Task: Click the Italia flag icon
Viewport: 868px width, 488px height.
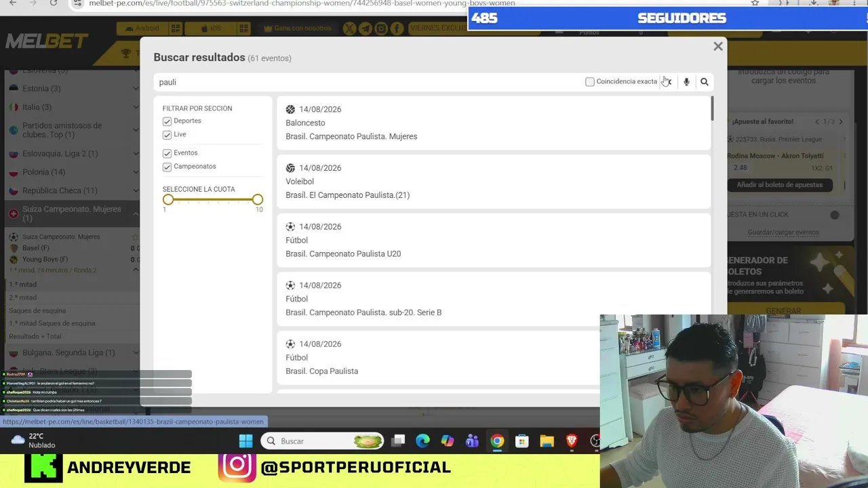Action: (x=13, y=107)
